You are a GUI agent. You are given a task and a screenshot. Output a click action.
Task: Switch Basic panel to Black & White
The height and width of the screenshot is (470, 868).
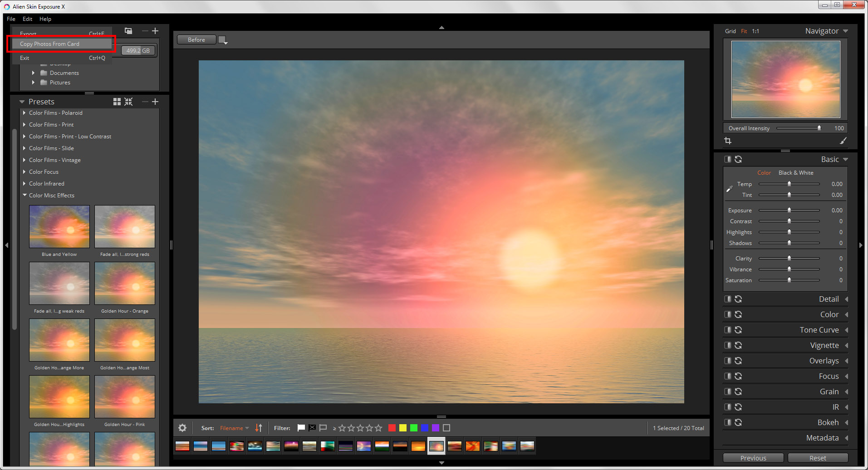[x=796, y=173]
